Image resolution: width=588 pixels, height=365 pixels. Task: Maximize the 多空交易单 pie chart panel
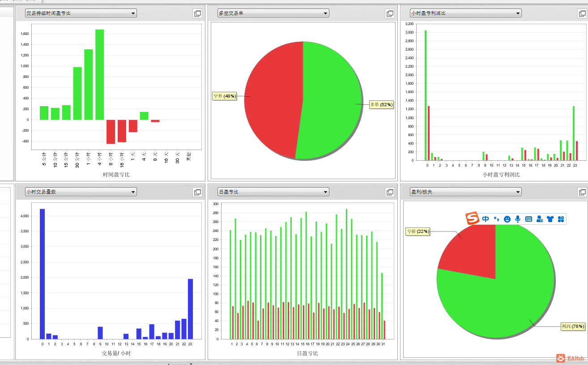390,13
